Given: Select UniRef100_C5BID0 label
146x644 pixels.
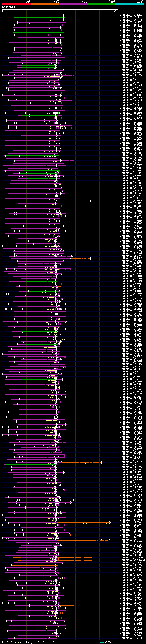Looking at the screenshot, I should point(131,344).
